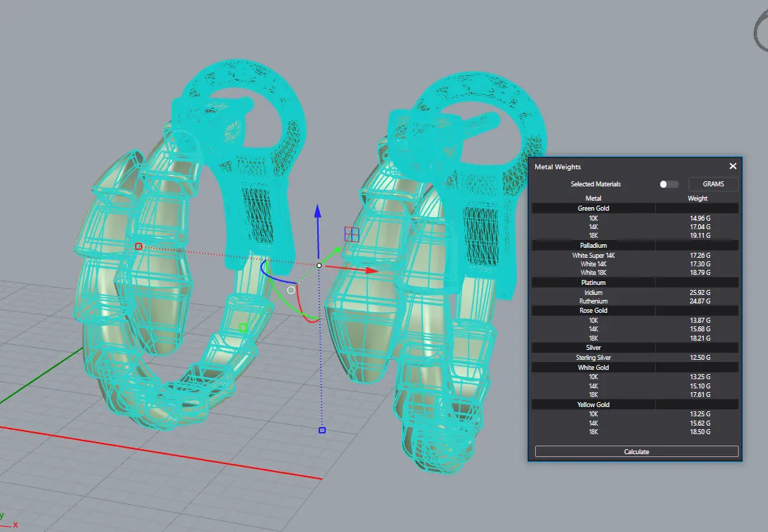Image resolution: width=768 pixels, height=532 pixels.
Task: Select the Iridium platinum row
Action: coord(593,293)
